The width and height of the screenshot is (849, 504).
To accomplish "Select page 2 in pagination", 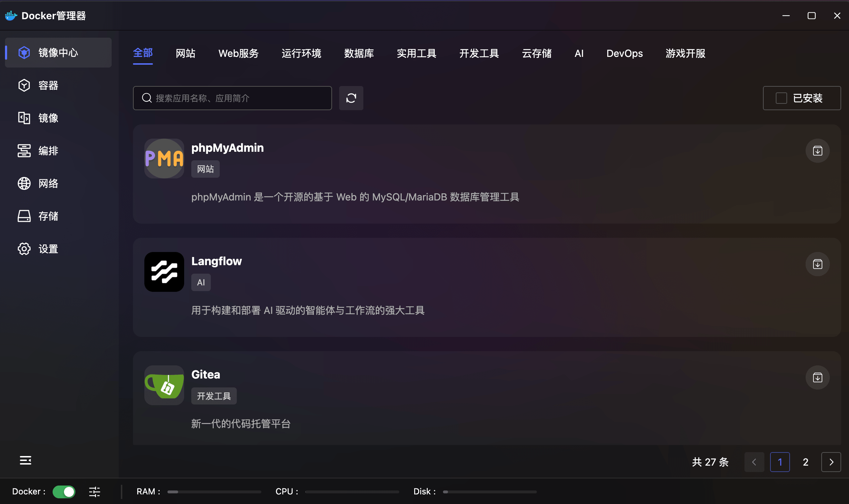I will tap(805, 462).
